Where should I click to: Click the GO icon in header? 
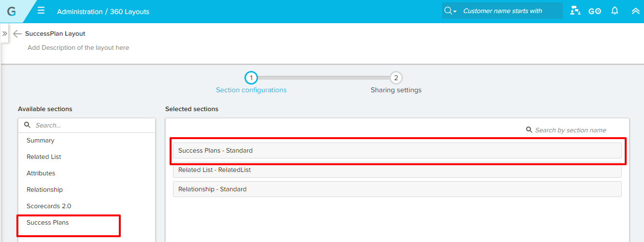(595, 11)
